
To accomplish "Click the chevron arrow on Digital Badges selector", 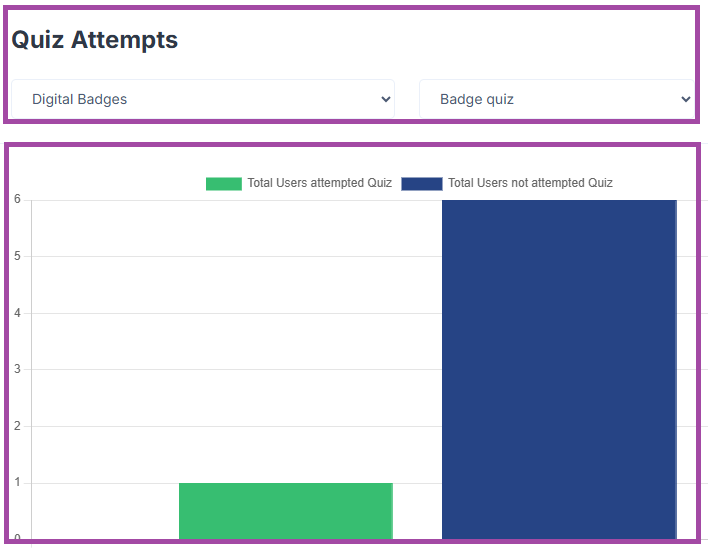I will pyautogui.click(x=386, y=99).
